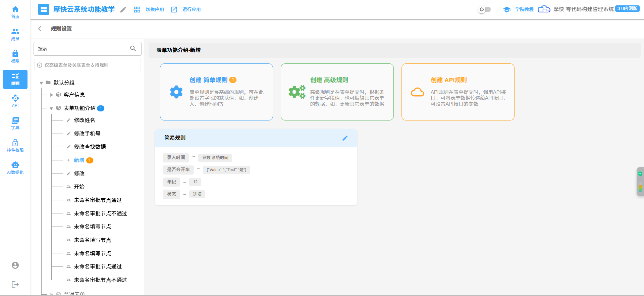Screen dimensions: 644x296
Task: Click 切换应用 in the top bar
Action: click(155, 10)
